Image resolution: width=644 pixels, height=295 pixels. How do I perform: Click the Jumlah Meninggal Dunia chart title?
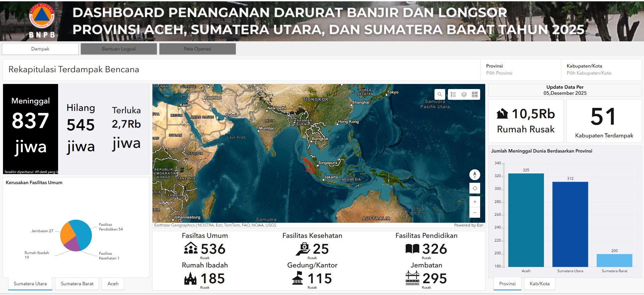click(x=542, y=151)
